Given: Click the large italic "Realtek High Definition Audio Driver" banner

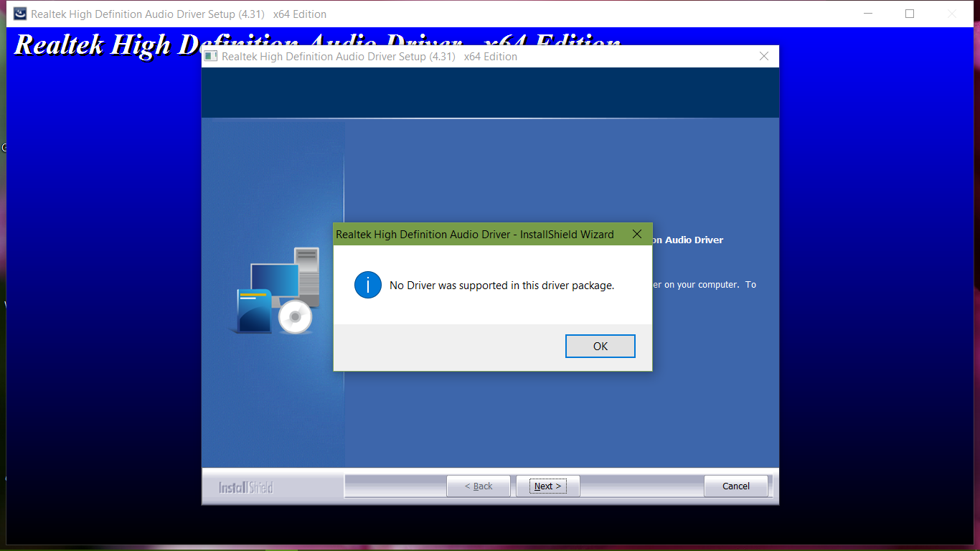Looking at the screenshot, I should [x=317, y=44].
